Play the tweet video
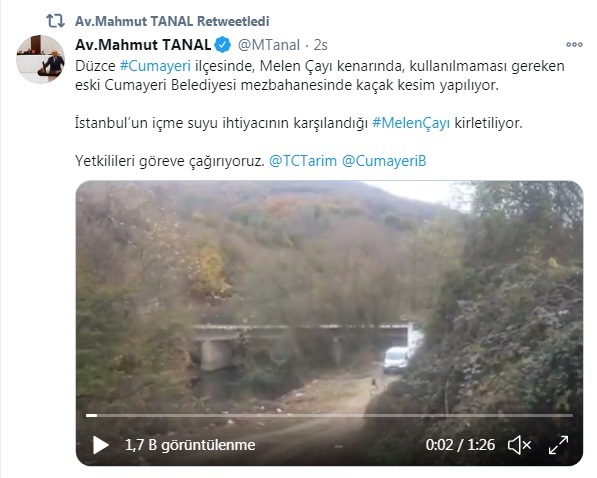This screenshot has height=478, width=597. pos(101,445)
